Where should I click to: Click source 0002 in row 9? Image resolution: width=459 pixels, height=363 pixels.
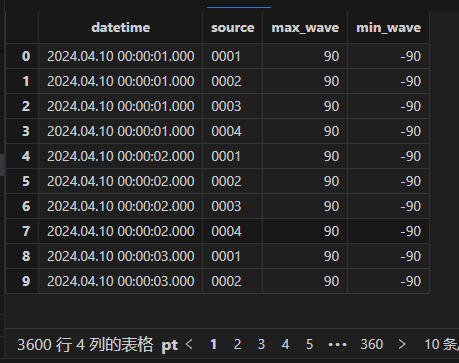(x=232, y=281)
